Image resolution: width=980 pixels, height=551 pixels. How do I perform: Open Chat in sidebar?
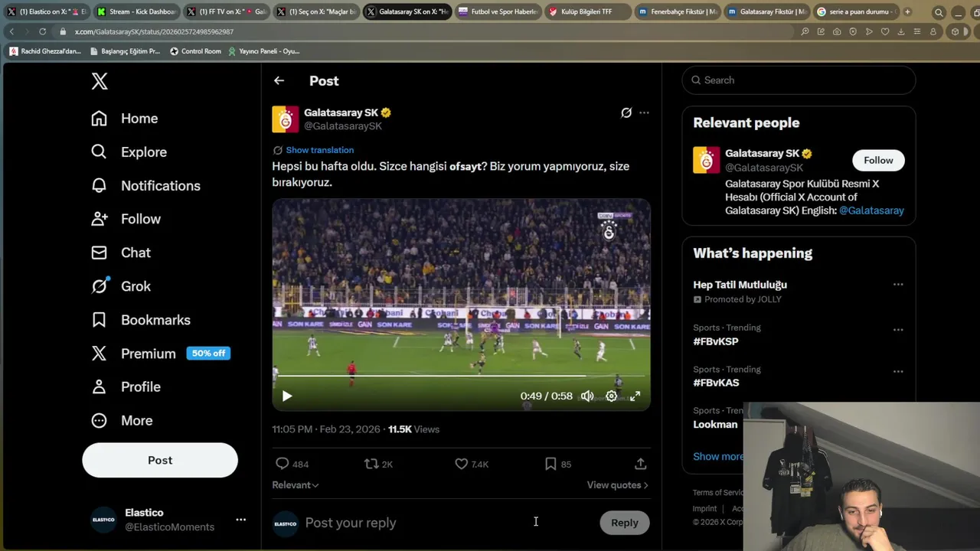click(x=121, y=253)
